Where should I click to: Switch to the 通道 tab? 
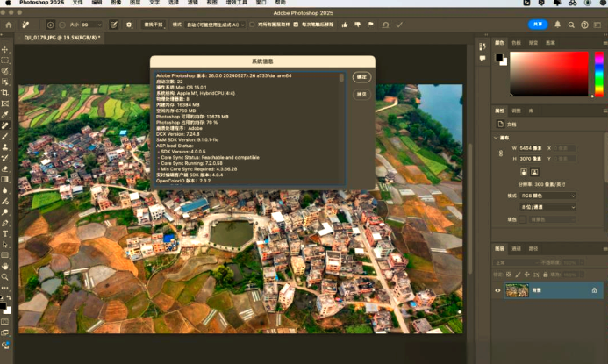[x=516, y=248]
